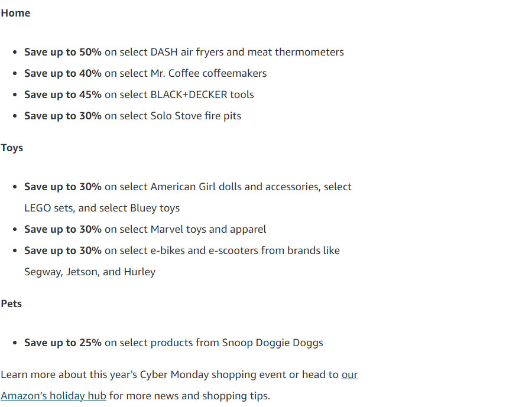Click the American Girl dolls deal line
532x407 pixels.
pos(188,187)
